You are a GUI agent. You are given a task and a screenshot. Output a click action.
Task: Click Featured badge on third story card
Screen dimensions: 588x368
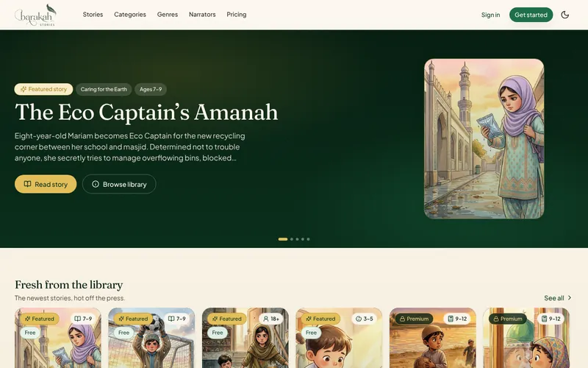coord(227,319)
